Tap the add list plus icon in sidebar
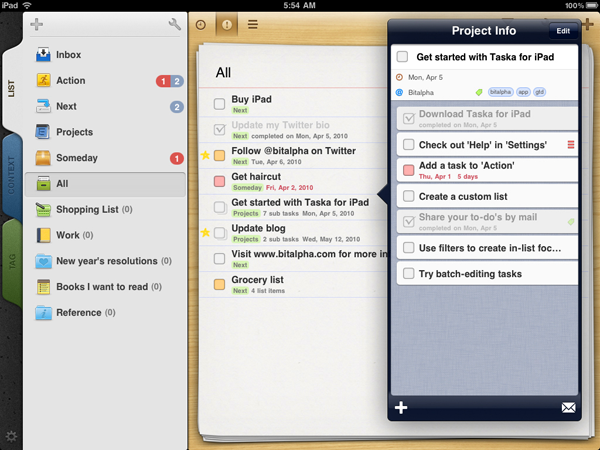 (36, 24)
